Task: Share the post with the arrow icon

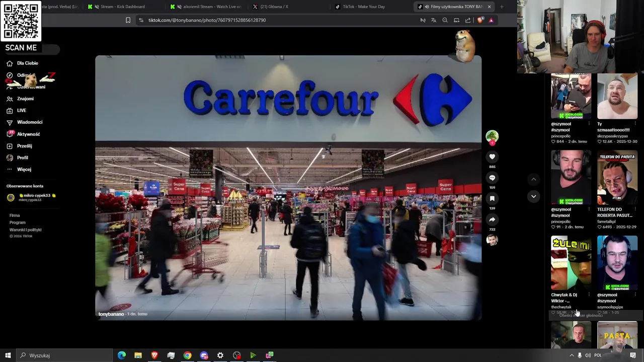Action: click(492, 220)
